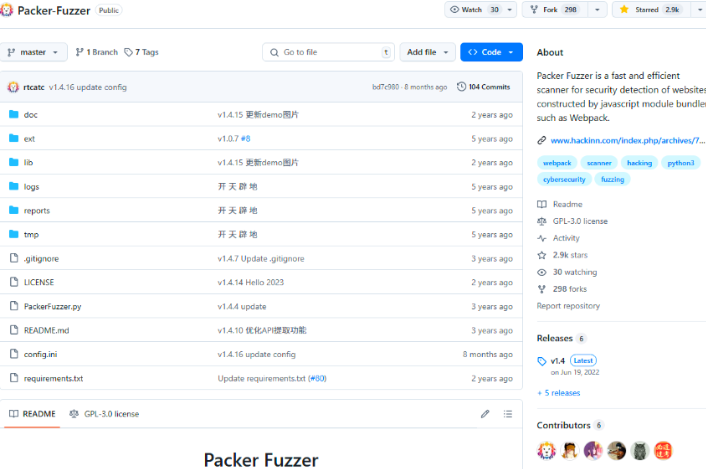
Task: Click the commit history clock icon
Action: tap(462, 86)
